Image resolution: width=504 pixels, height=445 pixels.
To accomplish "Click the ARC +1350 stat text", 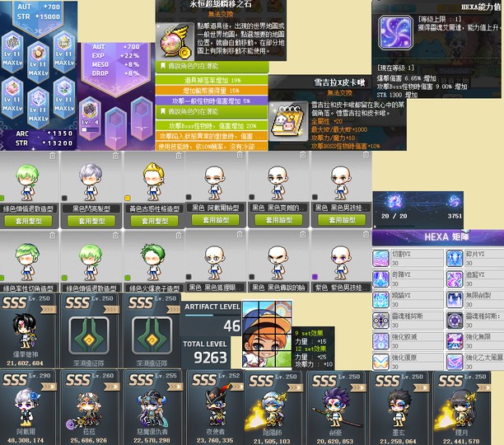I will (44, 133).
